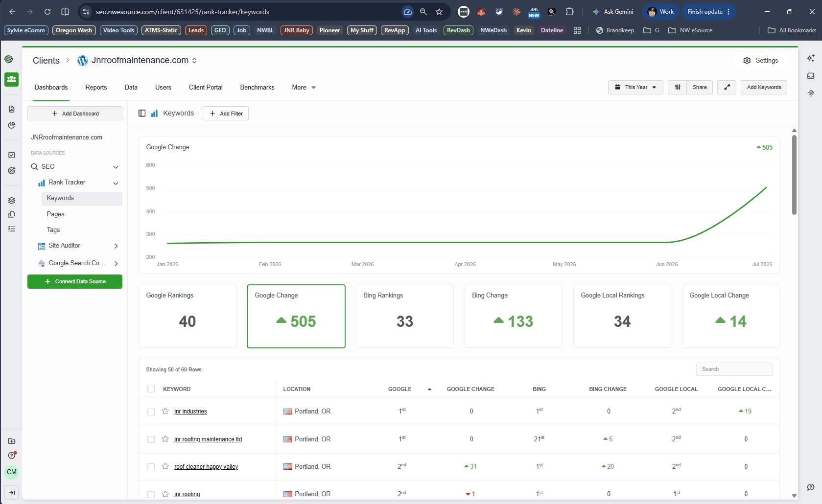Open the chat support icon at bottom right

pos(811,487)
